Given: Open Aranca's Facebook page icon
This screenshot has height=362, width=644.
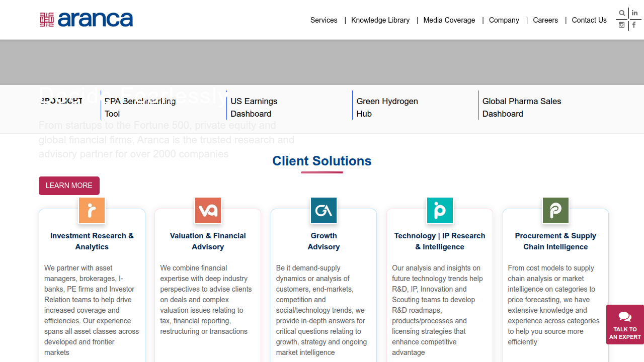Looking at the screenshot, I should pyautogui.click(x=634, y=25).
